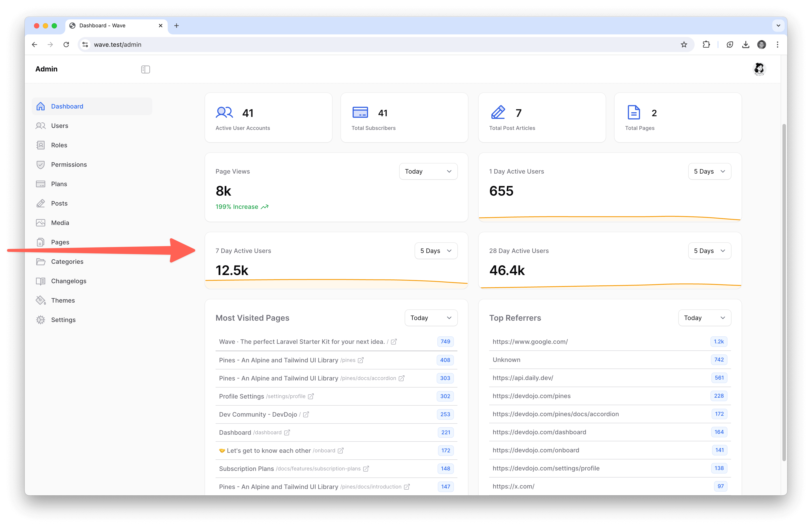The image size is (812, 528).
Task: Open 7 Day Active Users period dropdown
Action: [x=436, y=251]
